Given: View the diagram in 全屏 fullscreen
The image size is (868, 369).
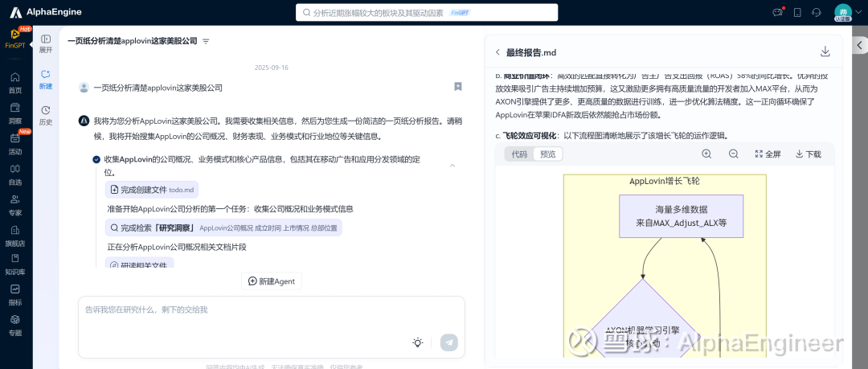Looking at the screenshot, I should 768,154.
